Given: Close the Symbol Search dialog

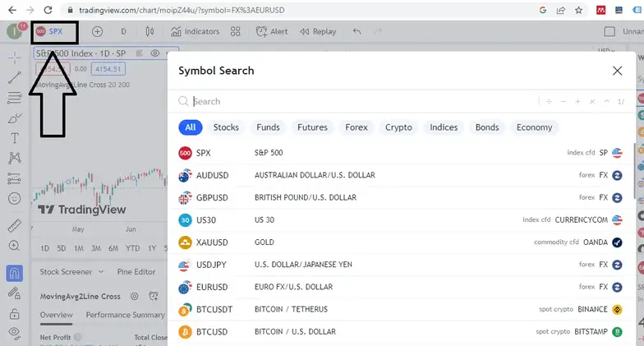Looking at the screenshot, I should tap(617, 71).
